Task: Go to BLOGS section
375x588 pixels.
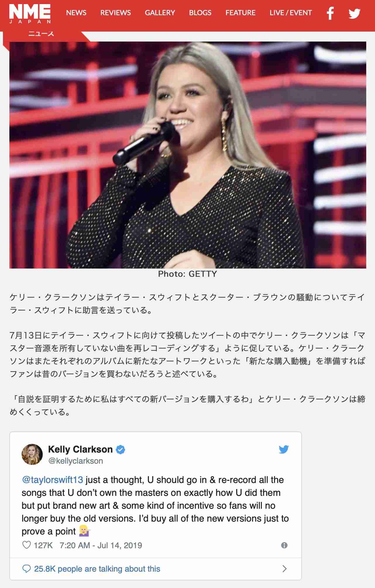Action: click(x=200, y=13)
